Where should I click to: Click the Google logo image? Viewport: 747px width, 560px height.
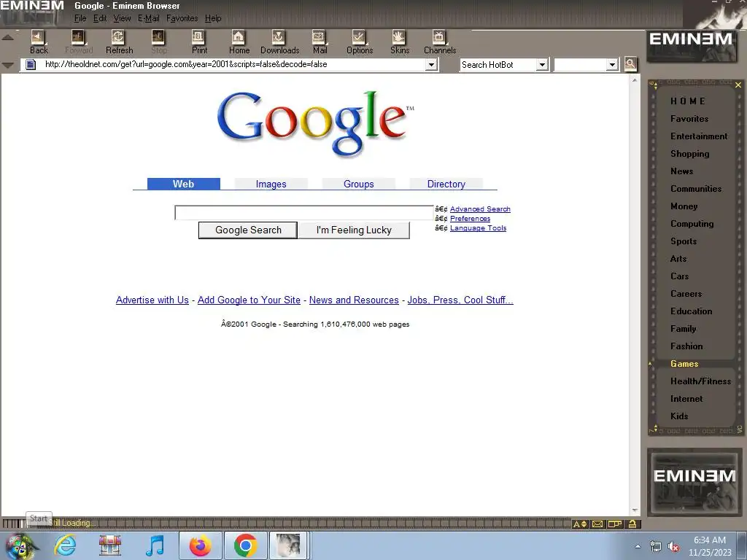coord(315,124)
